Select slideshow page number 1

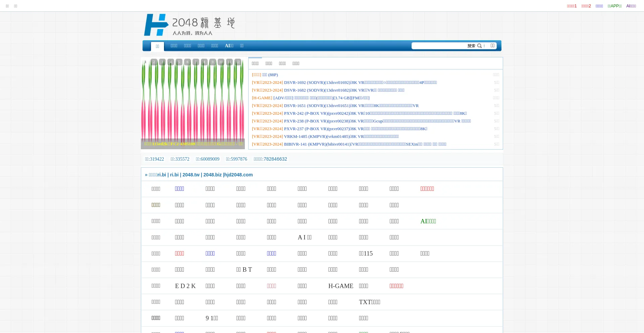(x=146, y=62)
